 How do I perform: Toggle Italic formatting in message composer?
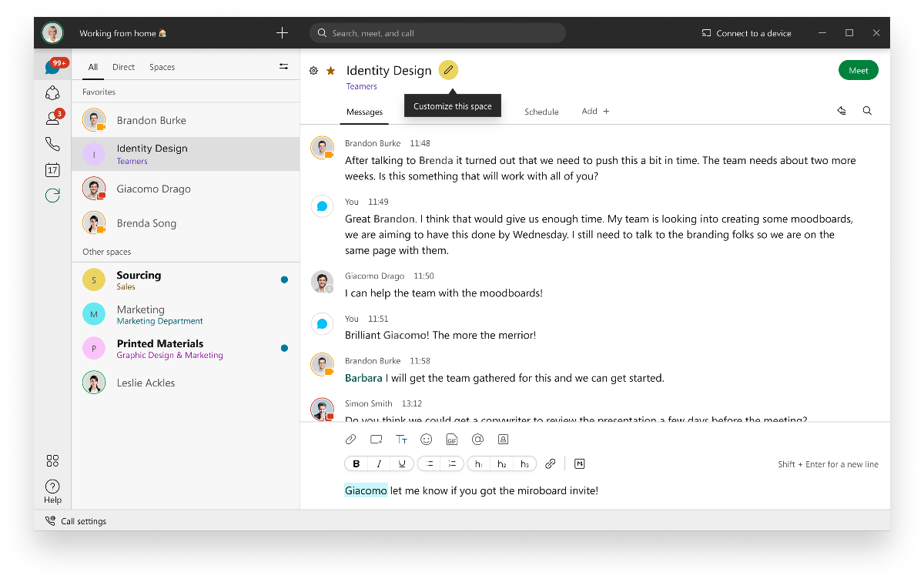point(379,463)
